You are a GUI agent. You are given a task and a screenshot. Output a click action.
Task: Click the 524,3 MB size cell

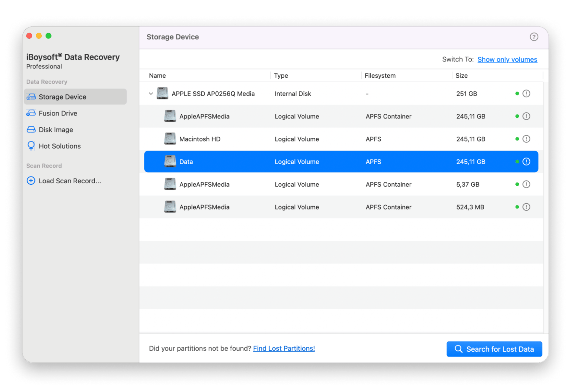(x=470, y=207)
